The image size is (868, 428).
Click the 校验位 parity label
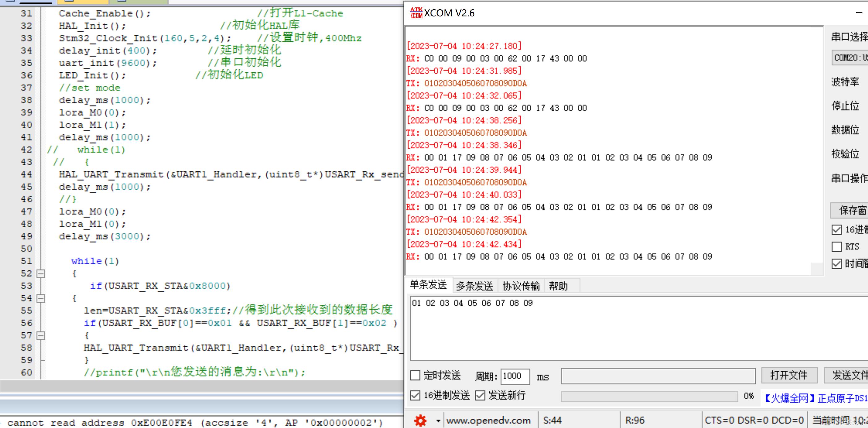(x=845, y=154)
